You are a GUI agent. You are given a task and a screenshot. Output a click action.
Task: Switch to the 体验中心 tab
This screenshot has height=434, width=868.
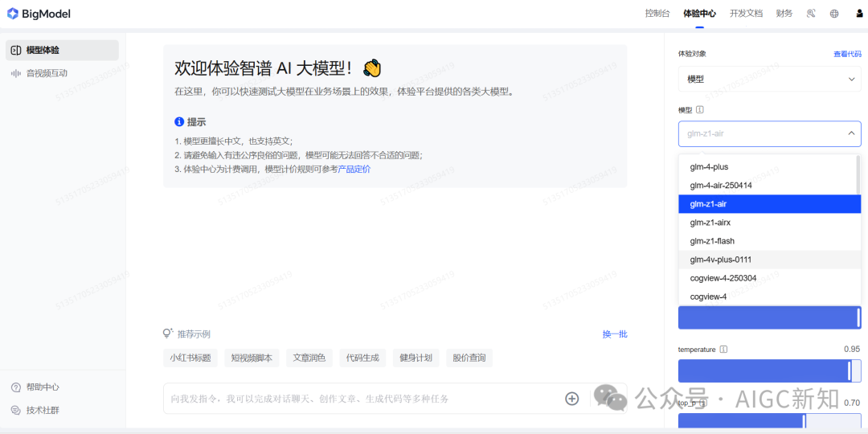pyautogui.click(x=700, y=14)
